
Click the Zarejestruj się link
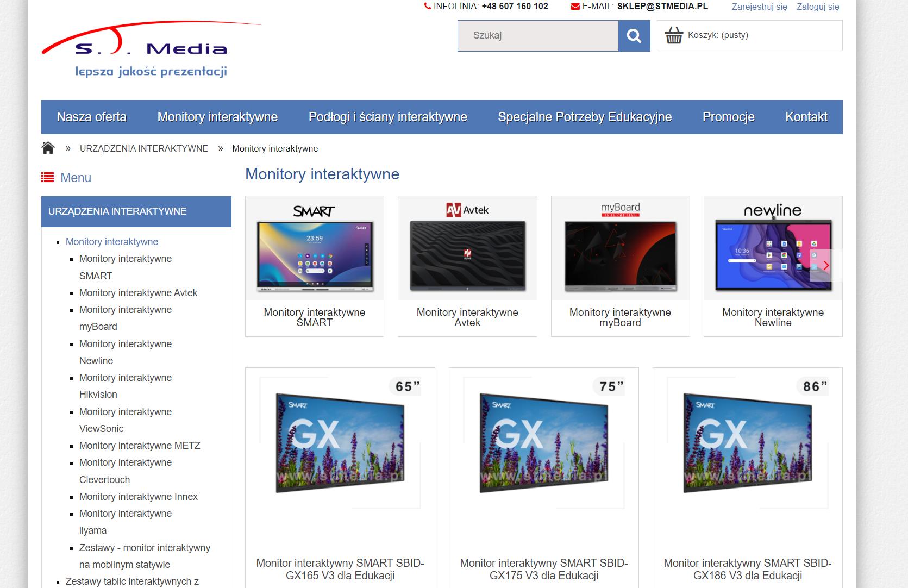[759, 7]
